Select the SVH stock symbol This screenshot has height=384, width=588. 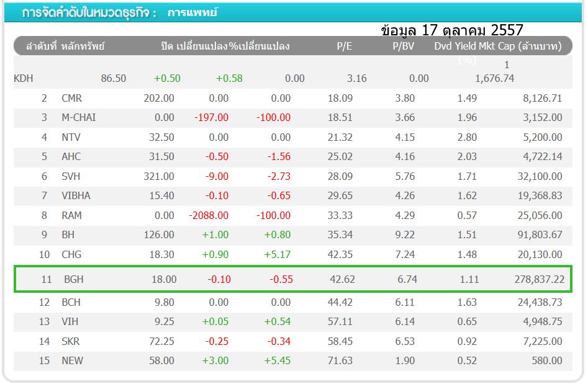coord(71,176)
